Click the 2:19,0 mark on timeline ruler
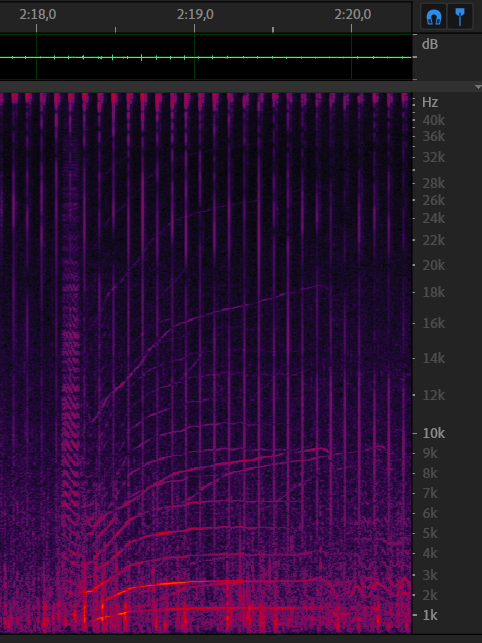 click(x=195, y=15)
